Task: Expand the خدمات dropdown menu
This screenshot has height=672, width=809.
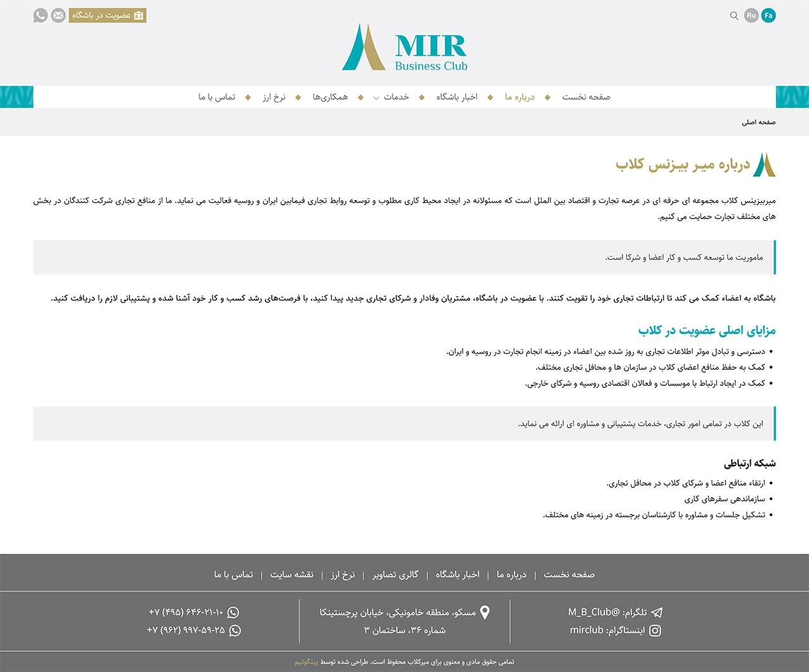Action: click(x=391, y=97)
